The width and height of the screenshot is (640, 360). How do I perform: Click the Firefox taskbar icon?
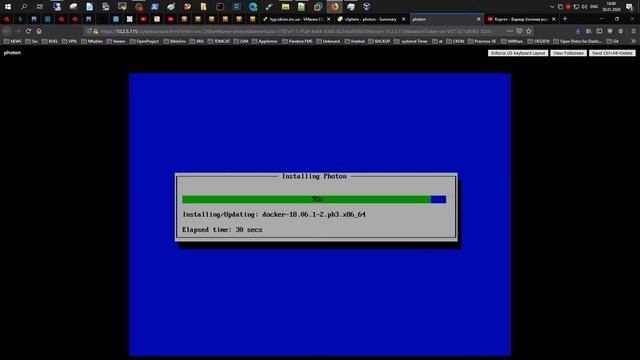[334, 7]
